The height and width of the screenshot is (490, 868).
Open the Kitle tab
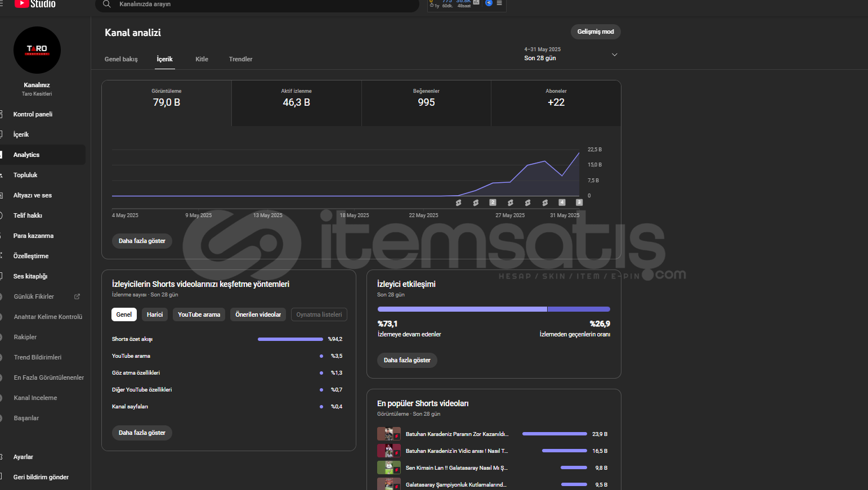pyautogui.click(x=202, y=59)
